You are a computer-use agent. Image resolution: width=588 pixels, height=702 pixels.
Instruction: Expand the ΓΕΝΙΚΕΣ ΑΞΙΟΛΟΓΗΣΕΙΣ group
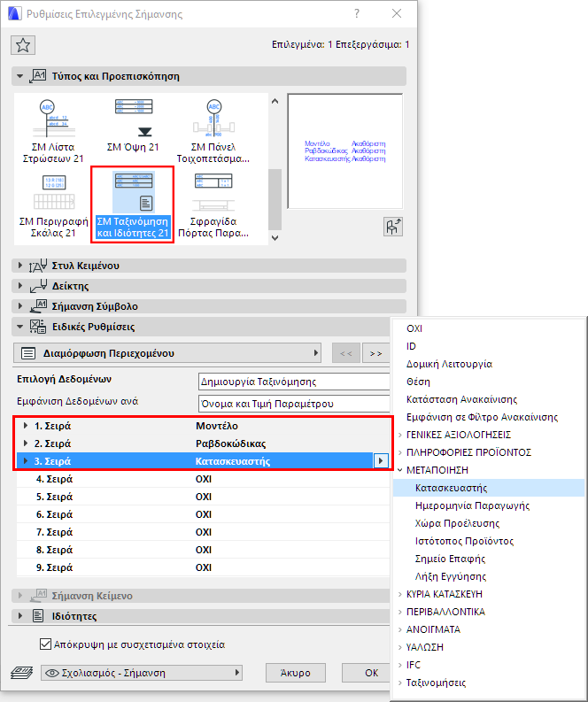pyautogui.click(x=400, y=435)
